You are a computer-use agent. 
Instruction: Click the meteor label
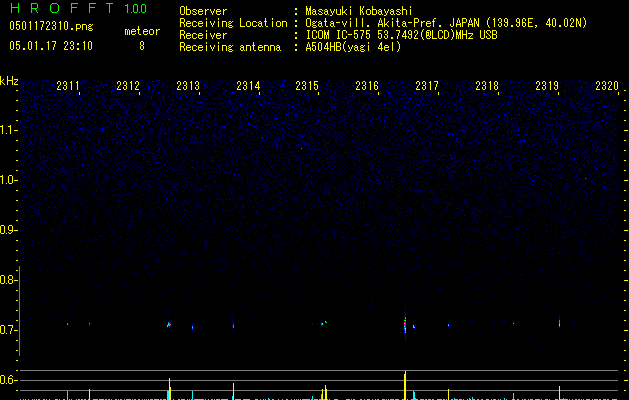pos(142,31)
